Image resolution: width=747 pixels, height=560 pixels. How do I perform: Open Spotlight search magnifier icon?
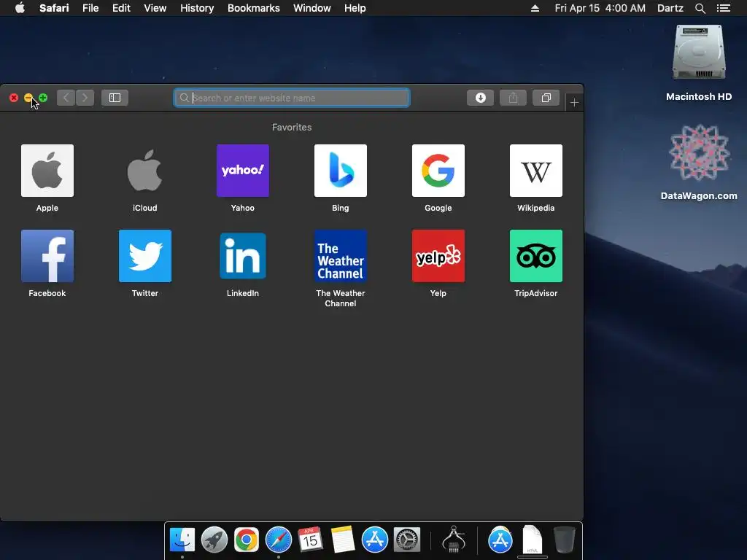700,8
